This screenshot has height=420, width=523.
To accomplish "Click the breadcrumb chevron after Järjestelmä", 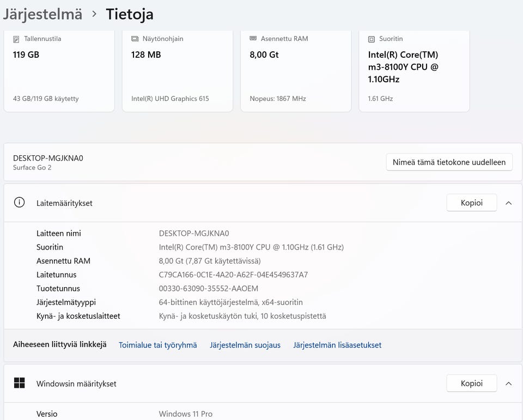I will click(x=94, y=14).
